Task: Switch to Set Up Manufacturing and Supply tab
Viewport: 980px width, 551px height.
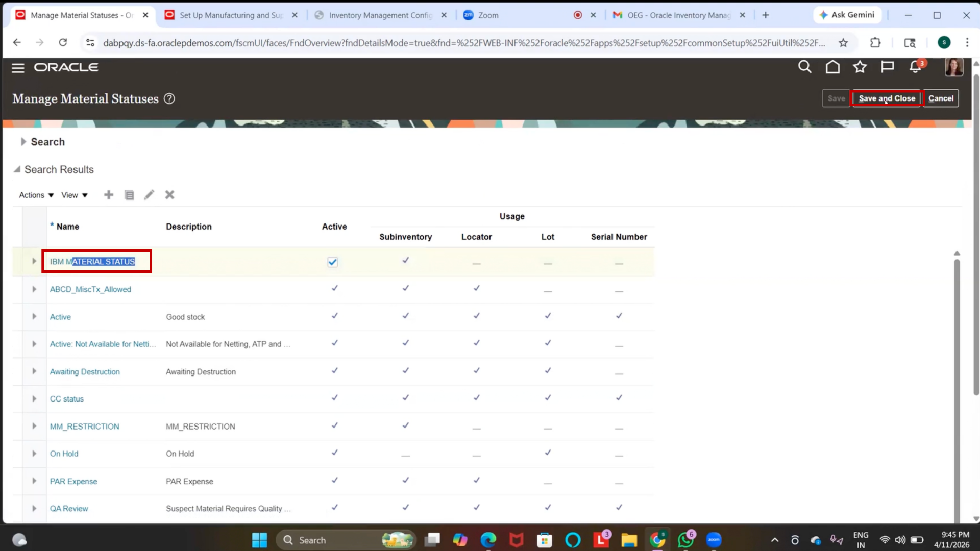Action: [x=231, y=15]
